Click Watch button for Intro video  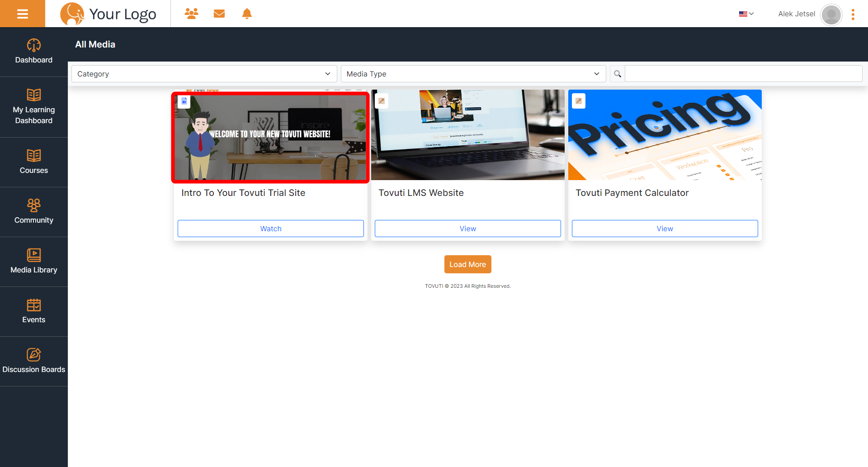tap(271, 229)
